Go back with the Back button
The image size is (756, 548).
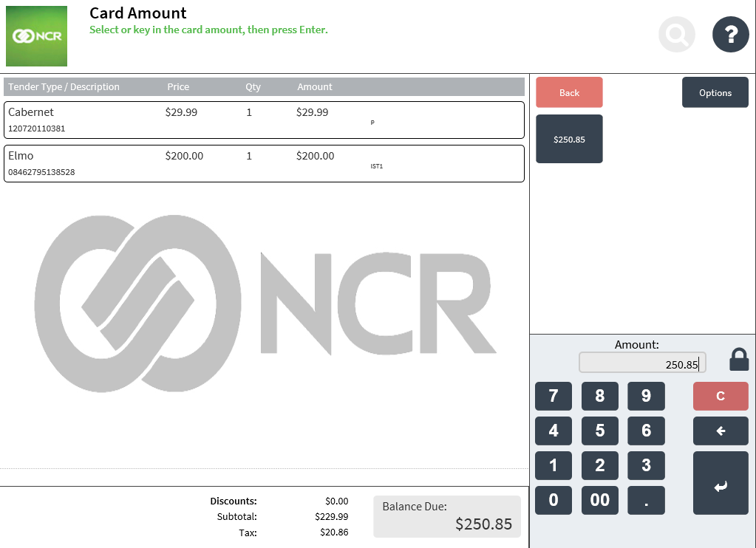pyautogui.click(x=569, y=92)
